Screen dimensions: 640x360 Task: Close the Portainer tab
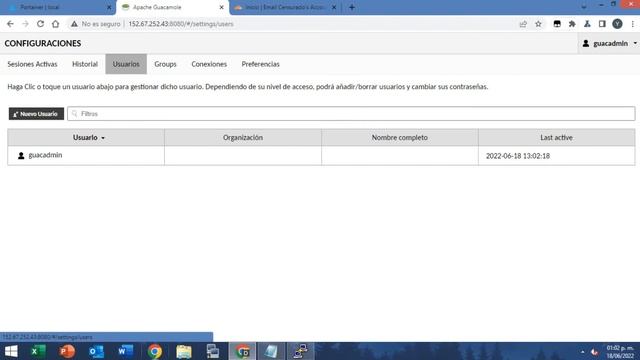(109, 7)
